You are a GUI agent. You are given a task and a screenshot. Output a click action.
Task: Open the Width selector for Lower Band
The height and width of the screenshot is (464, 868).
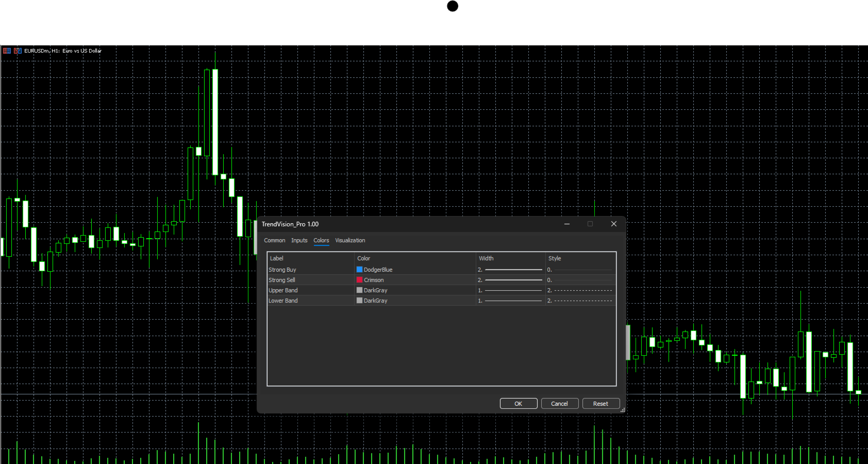click(x=510, y=301)
